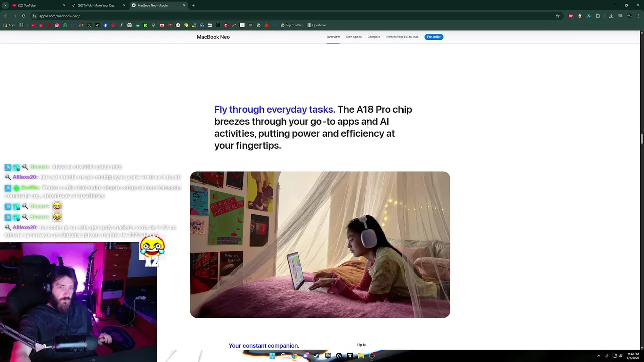The image size is (644, 362).
Task: Open the Extensions puzzle-piece menu
Action: [598, 16]
